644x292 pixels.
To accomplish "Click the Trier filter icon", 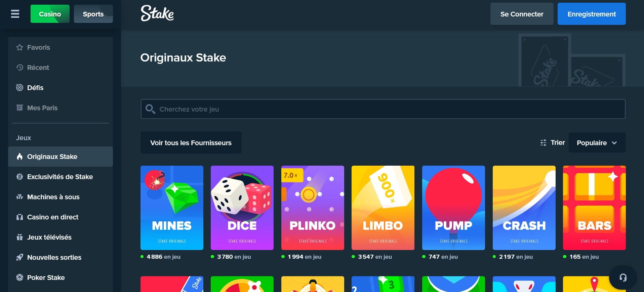I will pyautogui.click(x=543, y=143).
